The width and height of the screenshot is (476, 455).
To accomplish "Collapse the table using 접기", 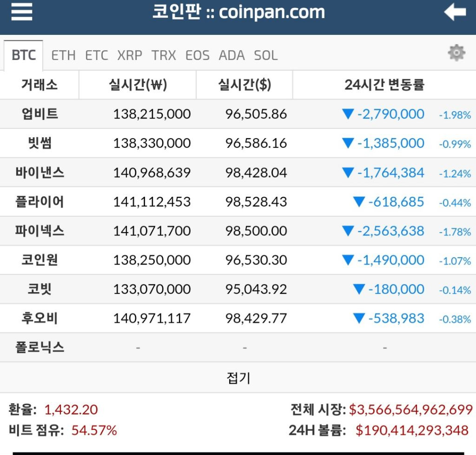I will 238,379.
